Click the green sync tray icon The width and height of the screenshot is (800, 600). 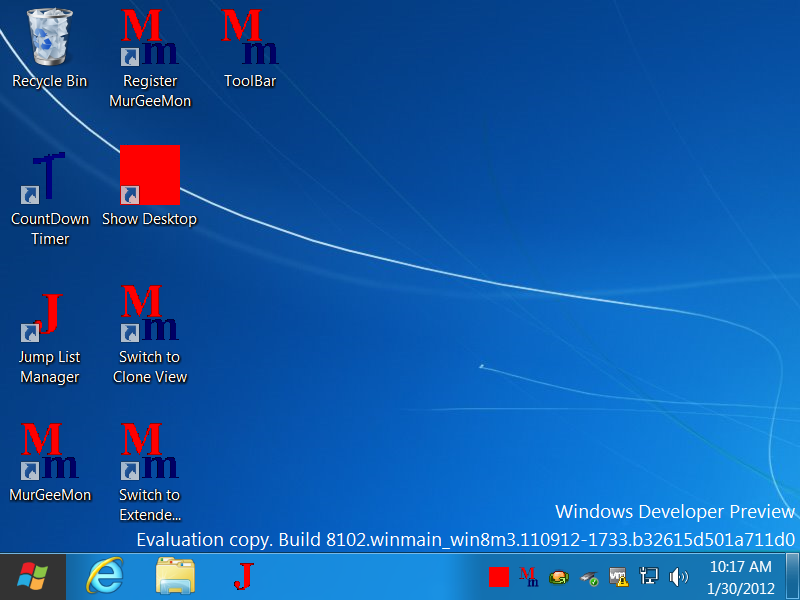pyautogui.click(x=559, y=577)
